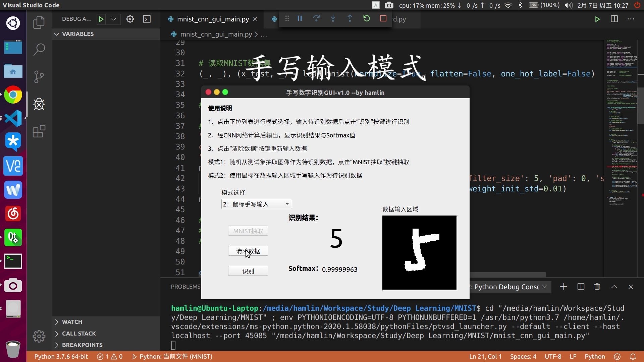Viewport: 644px width, 362px height.
Task: Switch to mnist_cnn_gui_main.py tab
Action: point(213,19)
